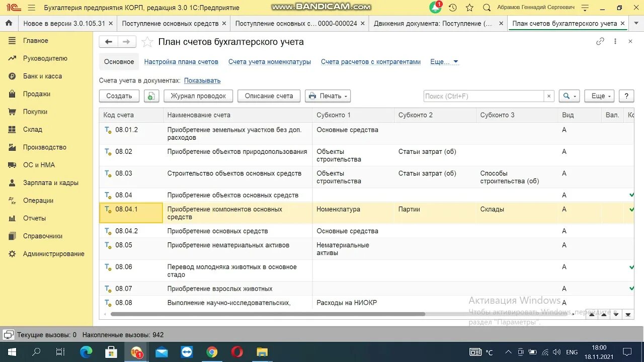
Task: Jump to list end with bottom arrow
Action: pyautogui.click(x=628, y=315)
